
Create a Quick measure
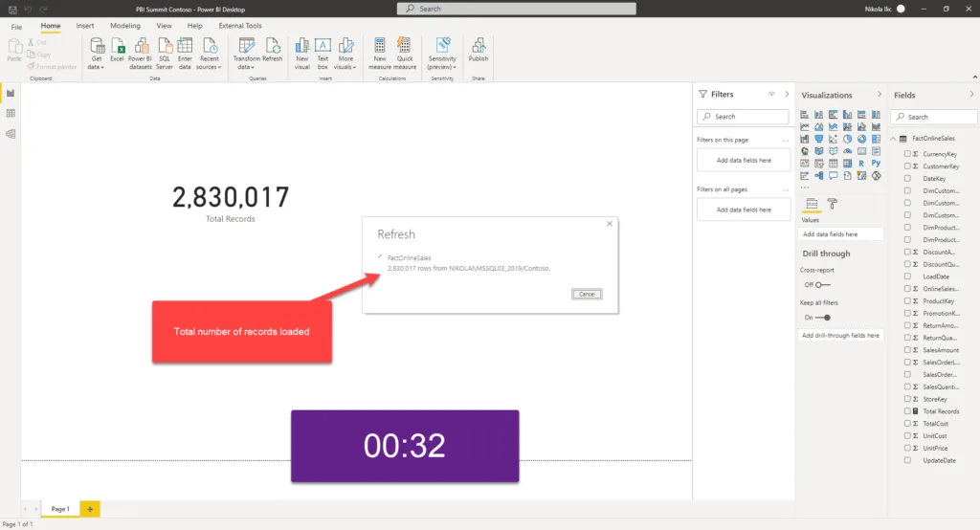[405, 54]
